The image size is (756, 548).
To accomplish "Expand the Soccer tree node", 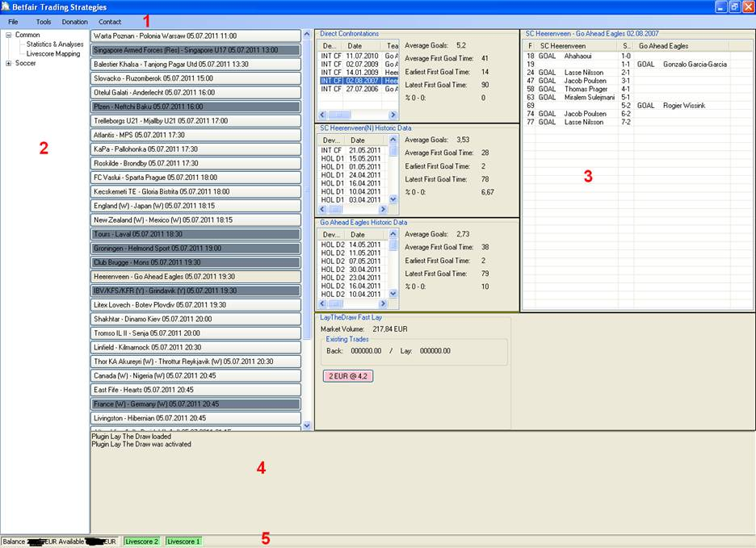I will coord(8,63).
